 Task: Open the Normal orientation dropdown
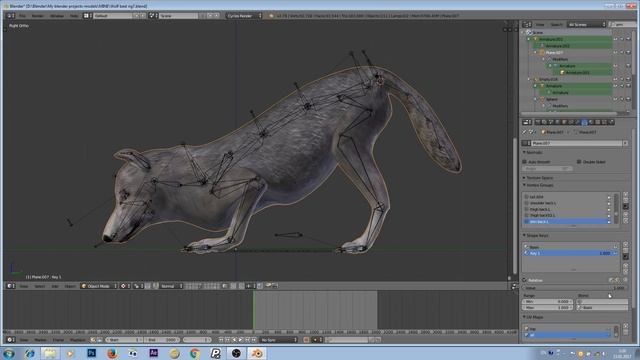coord(171,286)
